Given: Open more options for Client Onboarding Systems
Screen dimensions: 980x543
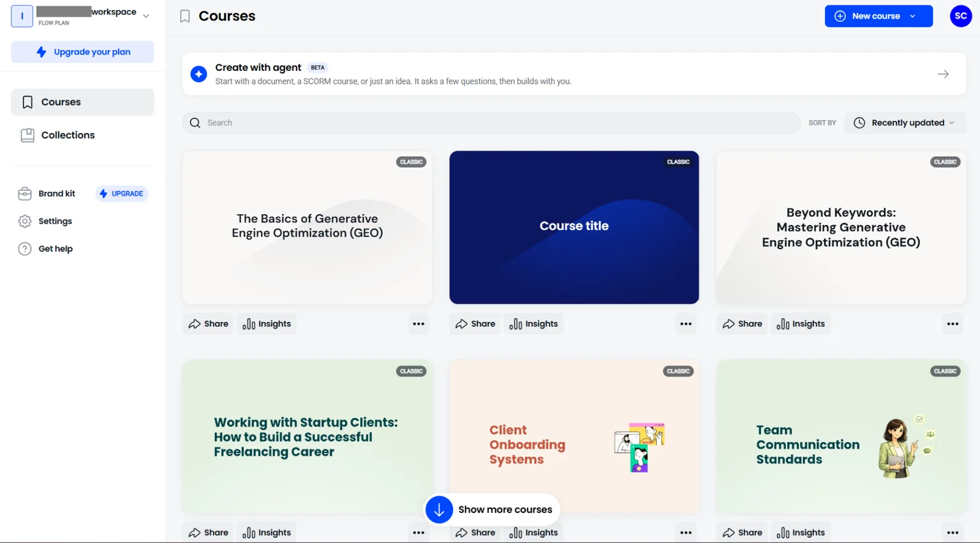Looking at the screenshot, I should coord(685,533).
